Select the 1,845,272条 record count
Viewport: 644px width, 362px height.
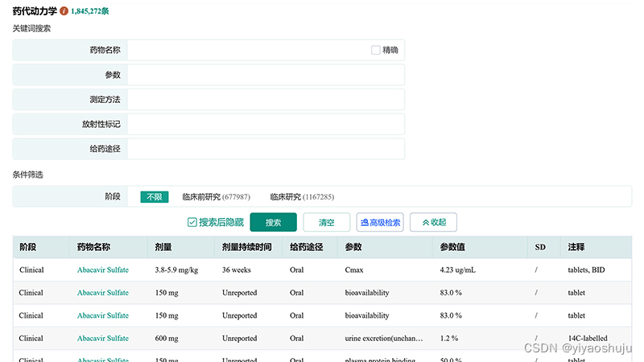pyautogui.click(x=89, y=11)
